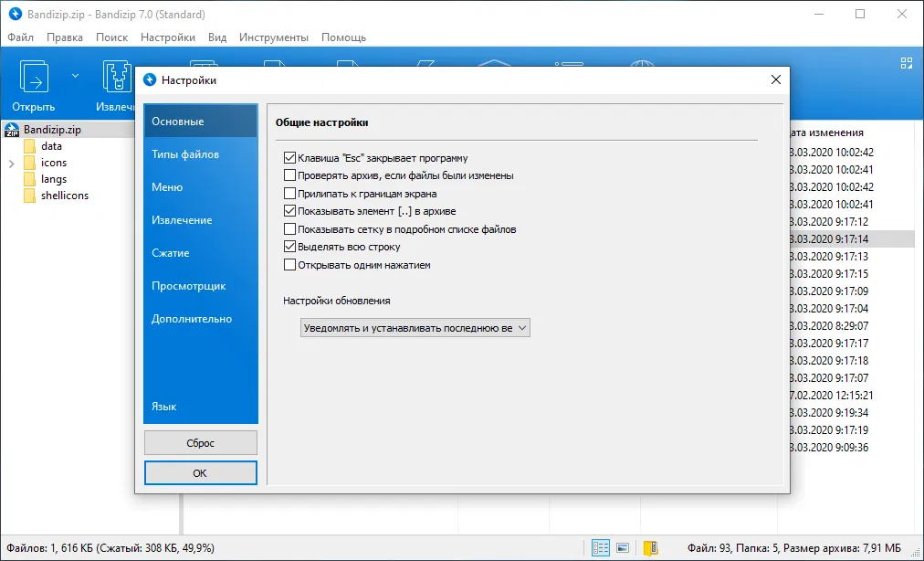Click status text 'Файл: 93, Папка: 5'

(x=733, y=548)
